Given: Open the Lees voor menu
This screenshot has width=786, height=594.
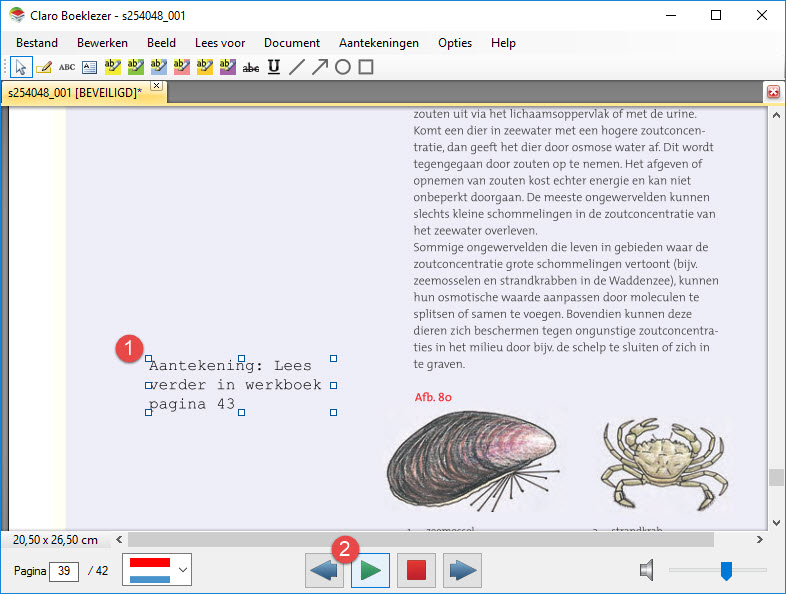Looking at the screenshot, I should click(x=220, y=43).
